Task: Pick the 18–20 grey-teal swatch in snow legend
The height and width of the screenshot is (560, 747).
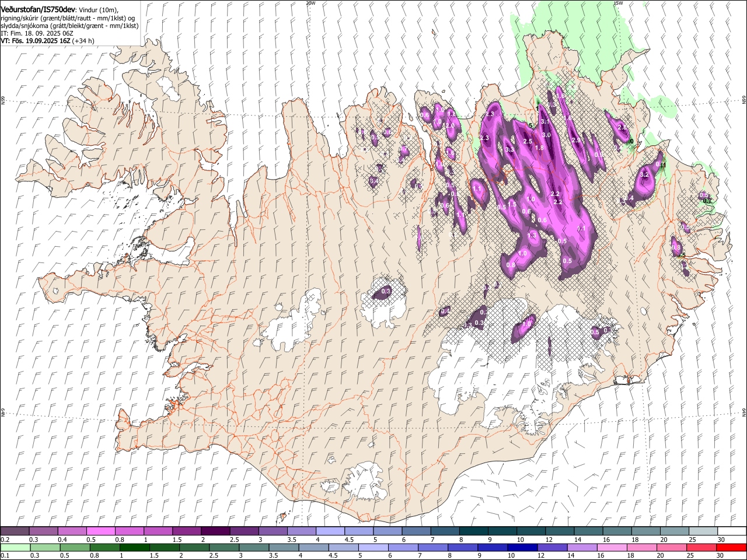Action: coord(645,531)
